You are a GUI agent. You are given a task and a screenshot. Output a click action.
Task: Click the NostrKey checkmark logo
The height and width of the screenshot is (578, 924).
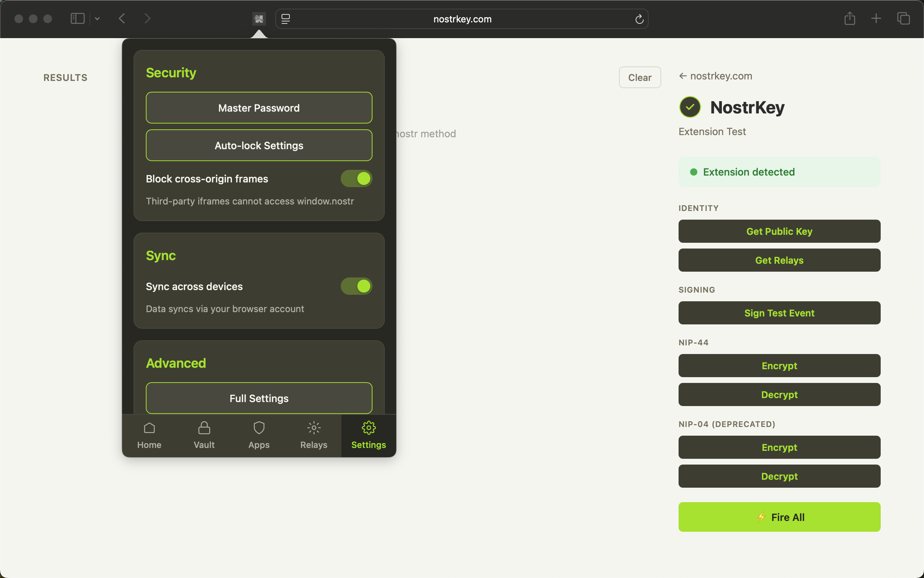point(690,107)
